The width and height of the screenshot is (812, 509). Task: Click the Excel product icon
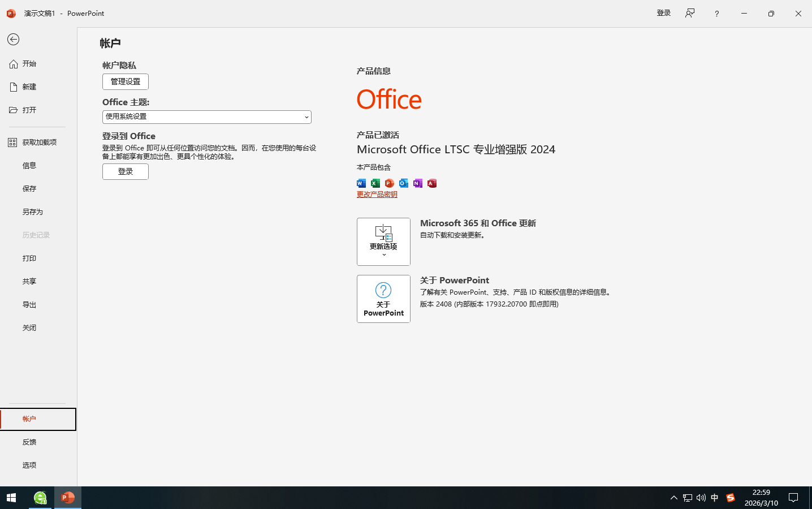375,183
